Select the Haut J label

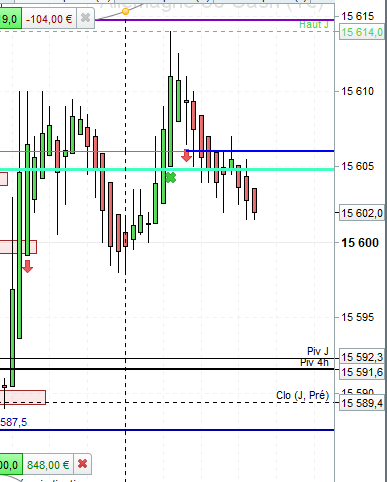[314, 25]
